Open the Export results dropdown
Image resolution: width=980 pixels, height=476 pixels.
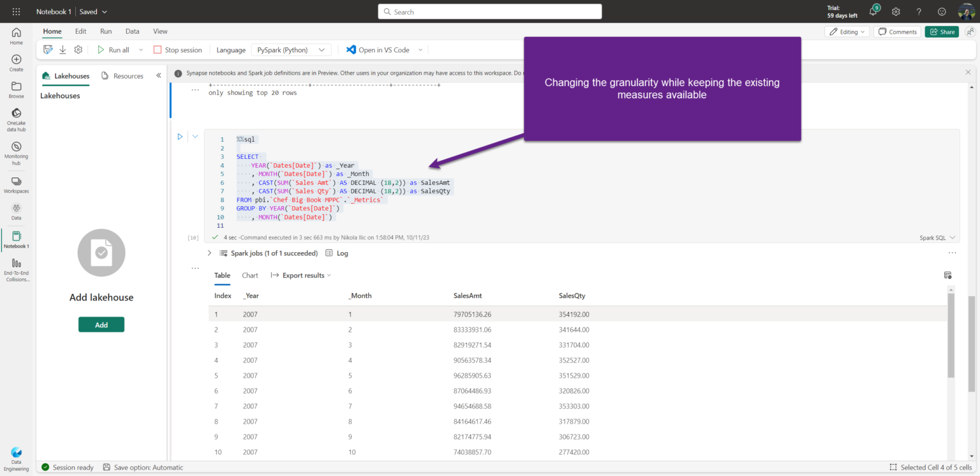[301, 276]
